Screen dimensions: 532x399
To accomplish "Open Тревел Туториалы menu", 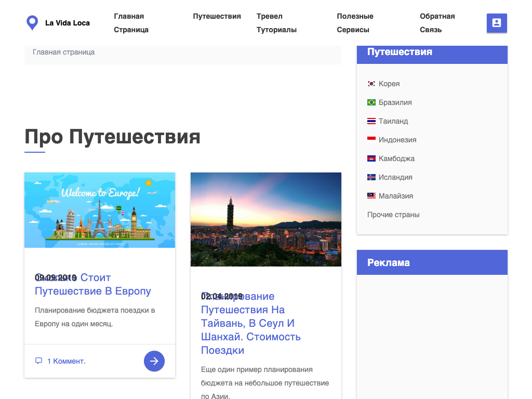I will 276,23.
